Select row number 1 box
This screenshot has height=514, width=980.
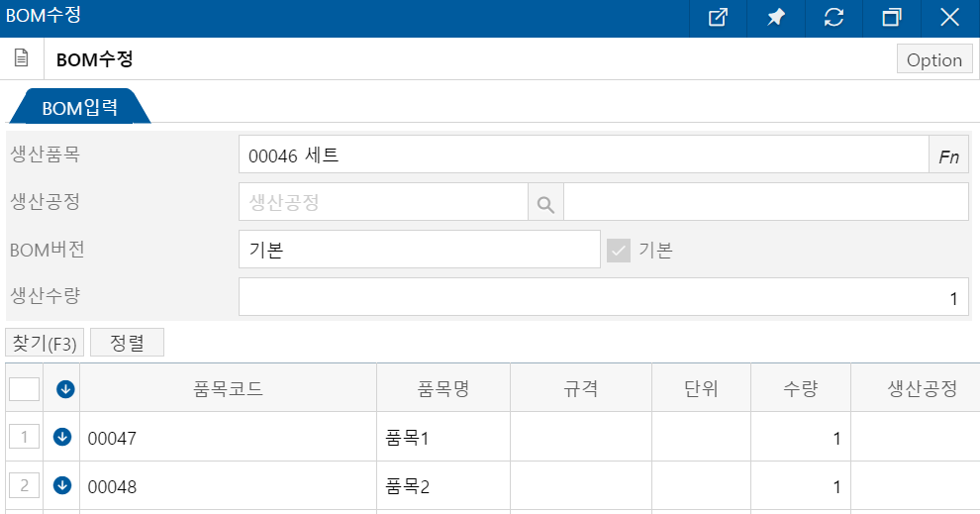(25, 437)
